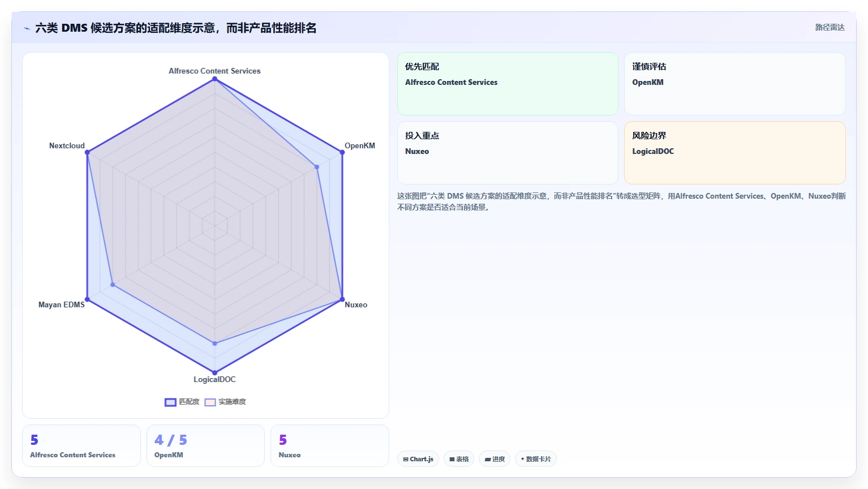
Task: Click the Nuxeo radar axis label
Action: [356, 304]
